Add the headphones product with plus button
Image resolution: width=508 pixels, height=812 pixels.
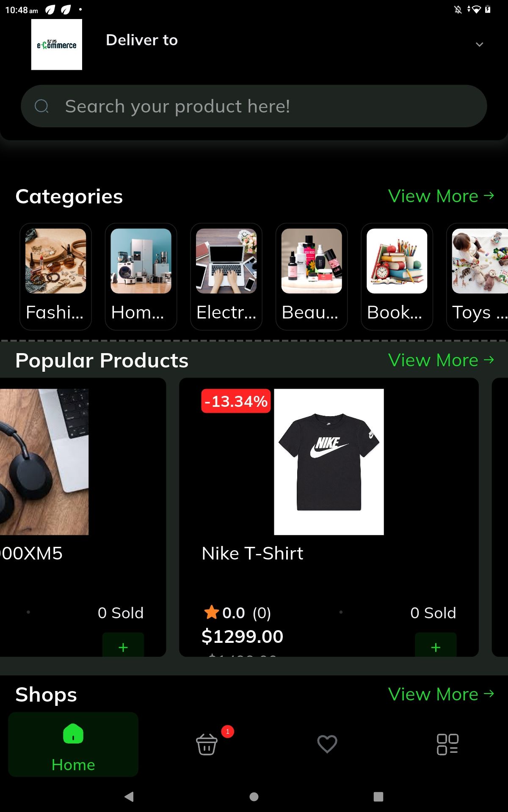(123, 645)
